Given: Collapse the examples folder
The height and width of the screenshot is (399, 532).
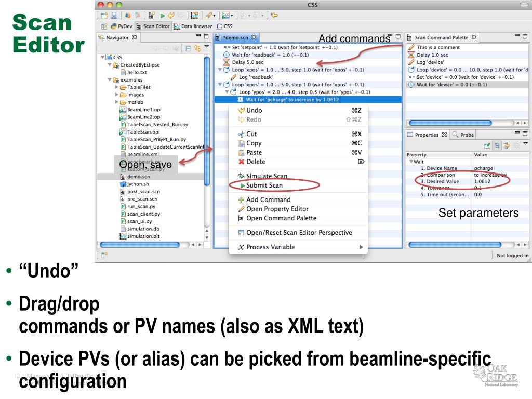Looking at the screenshot, I should pyautogui.click(x=110, y=79).
